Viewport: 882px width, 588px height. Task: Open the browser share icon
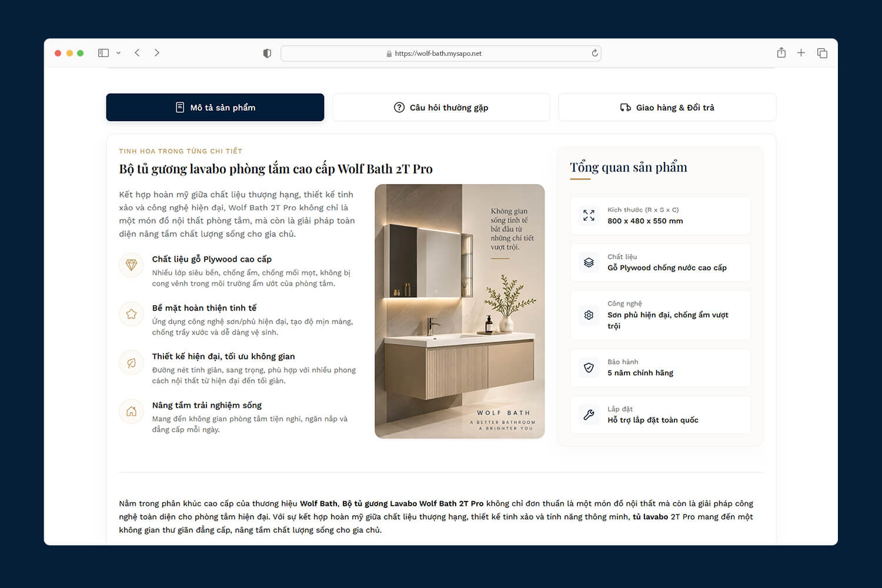781,52
